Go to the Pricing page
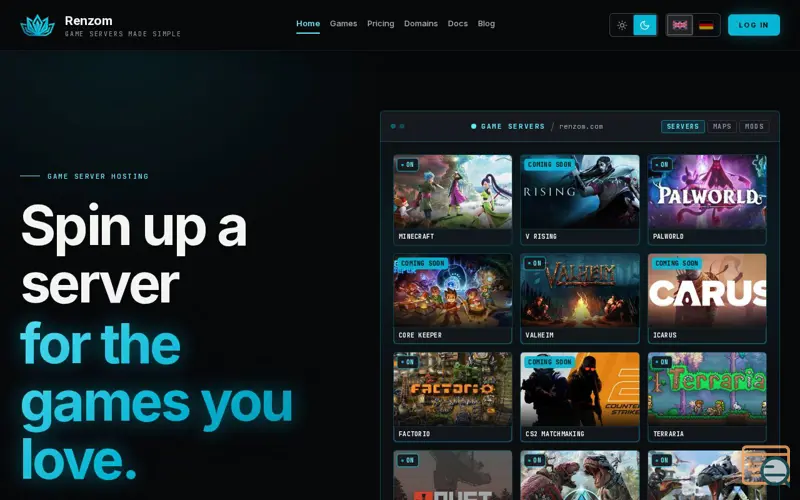The image size is (800, 500). click(x=381, y=23)
